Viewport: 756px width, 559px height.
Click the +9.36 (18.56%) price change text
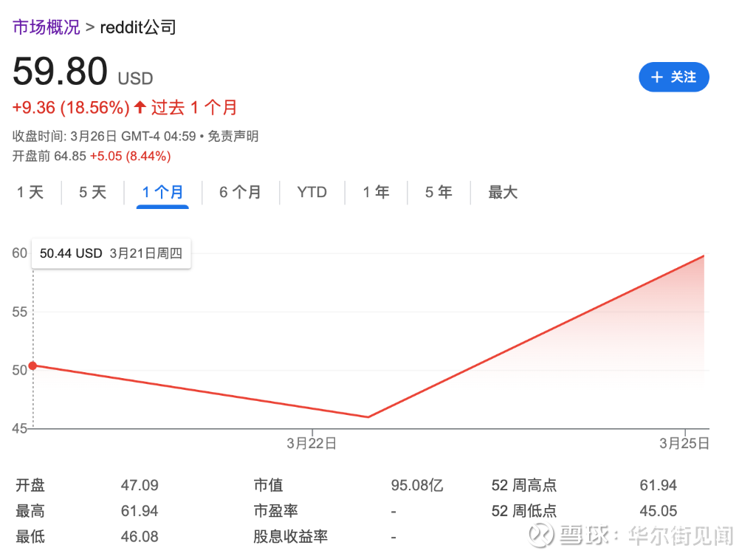(71, 108)
